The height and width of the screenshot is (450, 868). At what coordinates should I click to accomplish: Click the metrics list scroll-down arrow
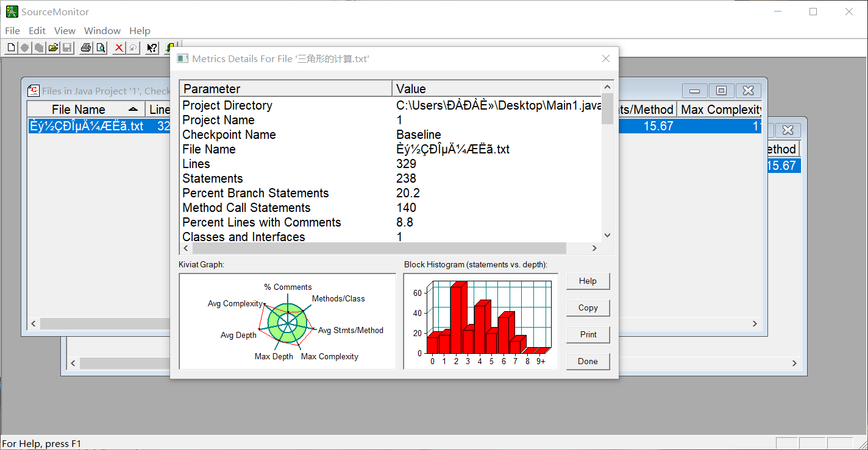pos(607,235)
